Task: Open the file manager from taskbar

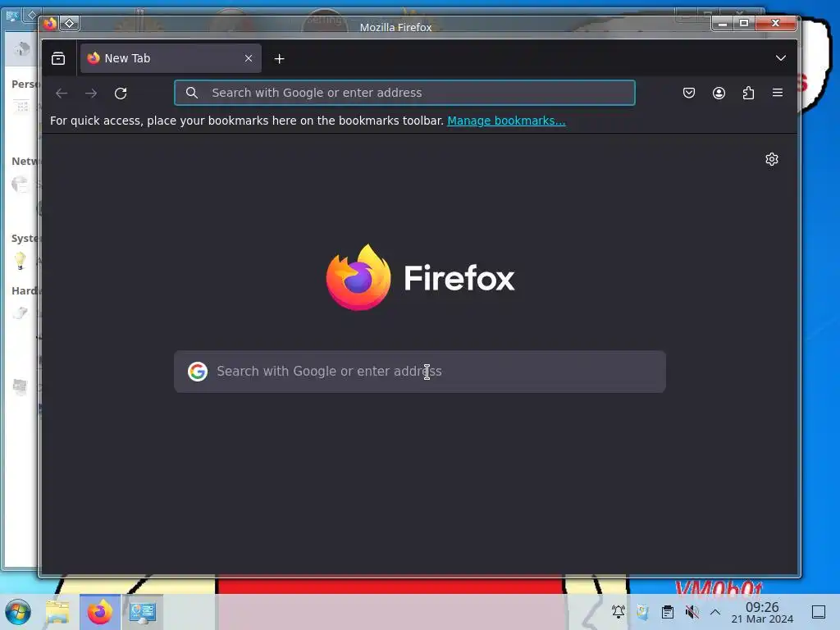Action: point(58,612)
